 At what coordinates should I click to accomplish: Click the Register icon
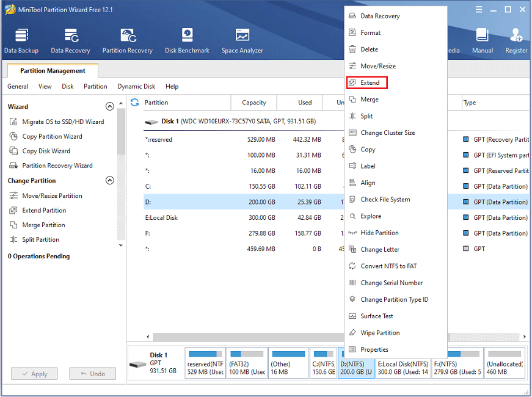pos(516,41)
